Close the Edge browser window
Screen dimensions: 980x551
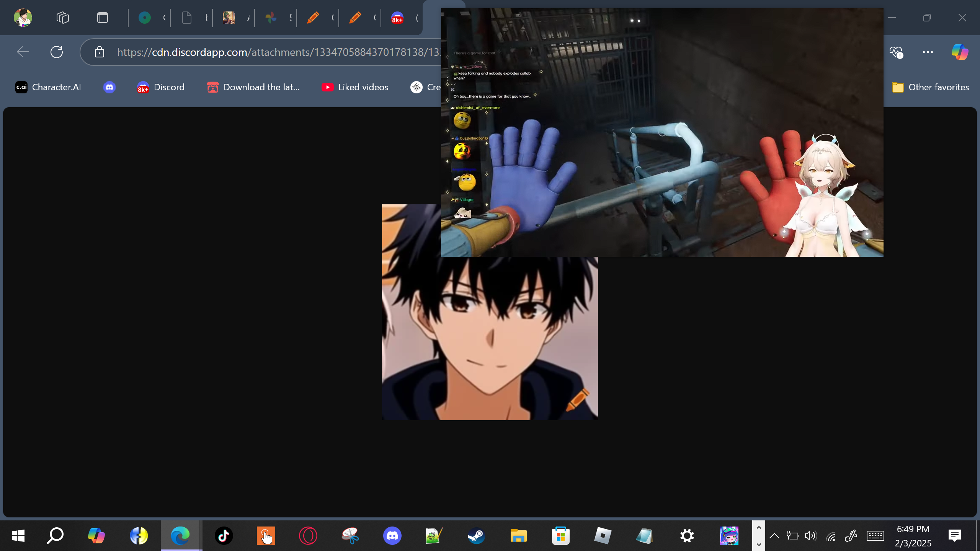[x=962, y=18]
